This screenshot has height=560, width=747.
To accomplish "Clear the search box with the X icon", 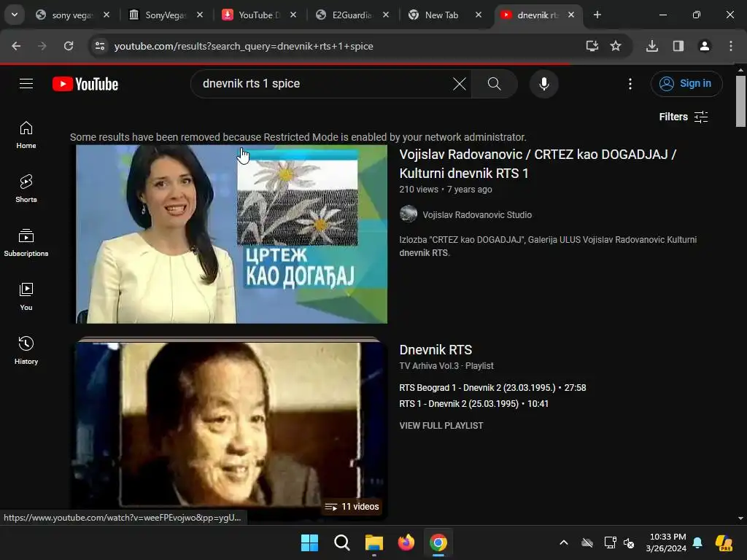I will click(x=460, y=84).
